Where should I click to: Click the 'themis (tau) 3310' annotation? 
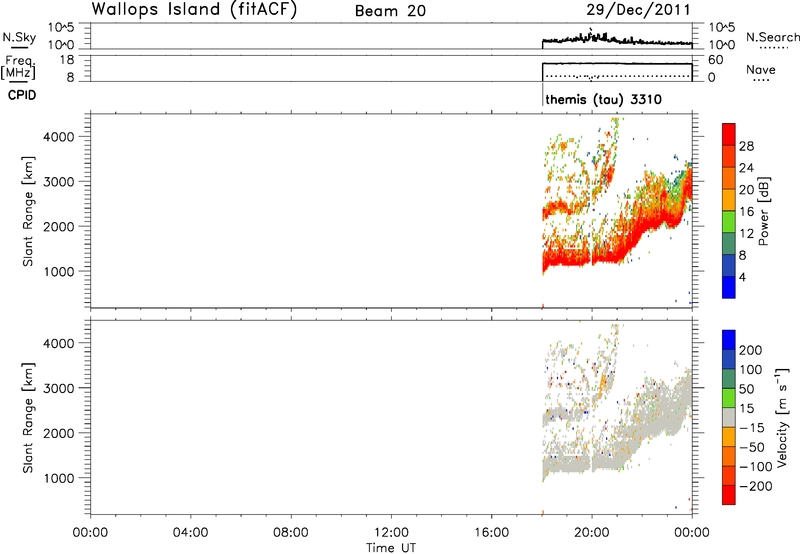(604, 99)
